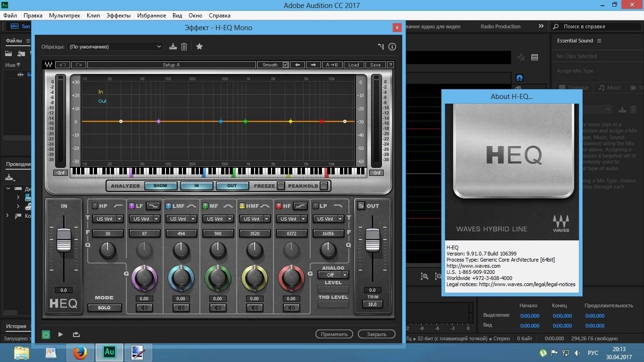Image resolution: width=644 pixels, height=362 pixels.
Task: Open LP band filter type dropdown
Action: pos(329,219)
